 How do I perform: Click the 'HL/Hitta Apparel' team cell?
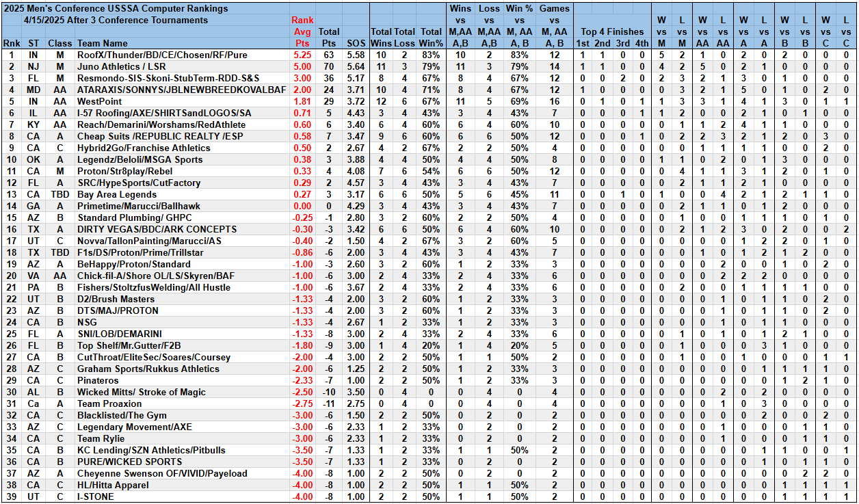pyautogui.click(x=113, y=485)
